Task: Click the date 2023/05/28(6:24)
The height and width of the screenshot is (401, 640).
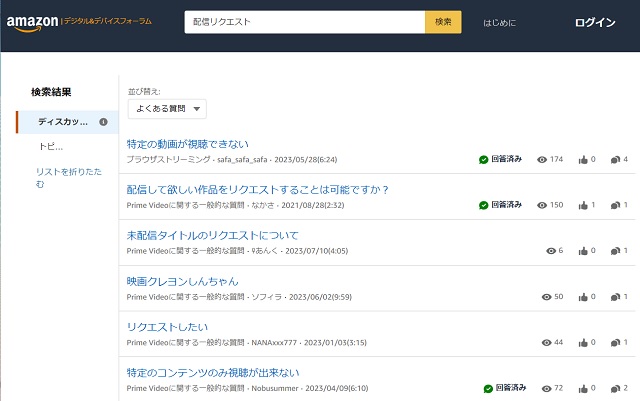Action: pyautogui.click(x=306, y=160)
